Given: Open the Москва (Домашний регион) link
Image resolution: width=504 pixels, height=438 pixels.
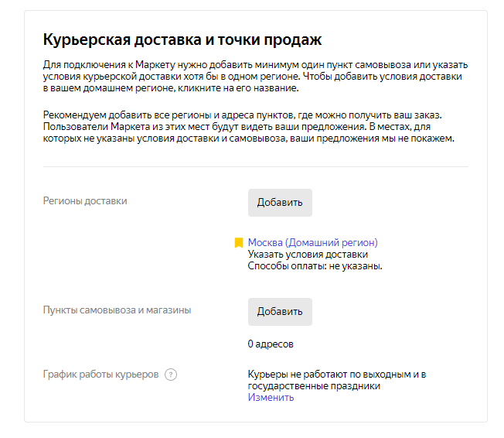Looking at the screenshot, I should [x=312, y=242].
